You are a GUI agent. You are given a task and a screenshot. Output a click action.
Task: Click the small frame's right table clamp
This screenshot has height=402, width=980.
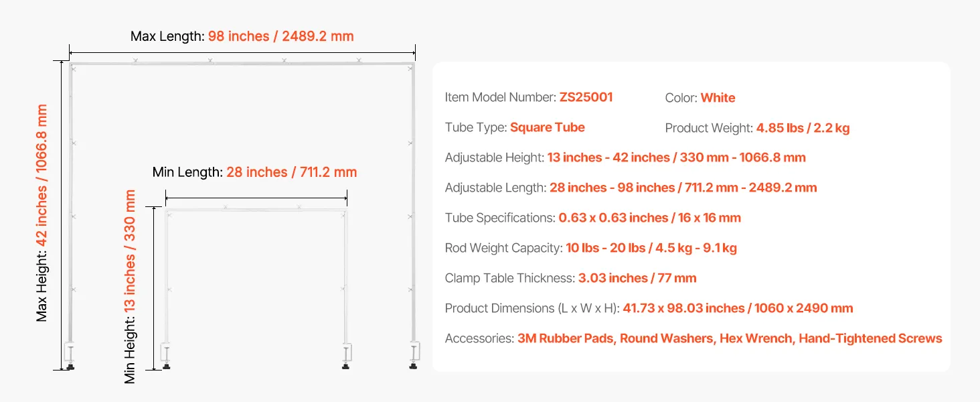[346, 354]
